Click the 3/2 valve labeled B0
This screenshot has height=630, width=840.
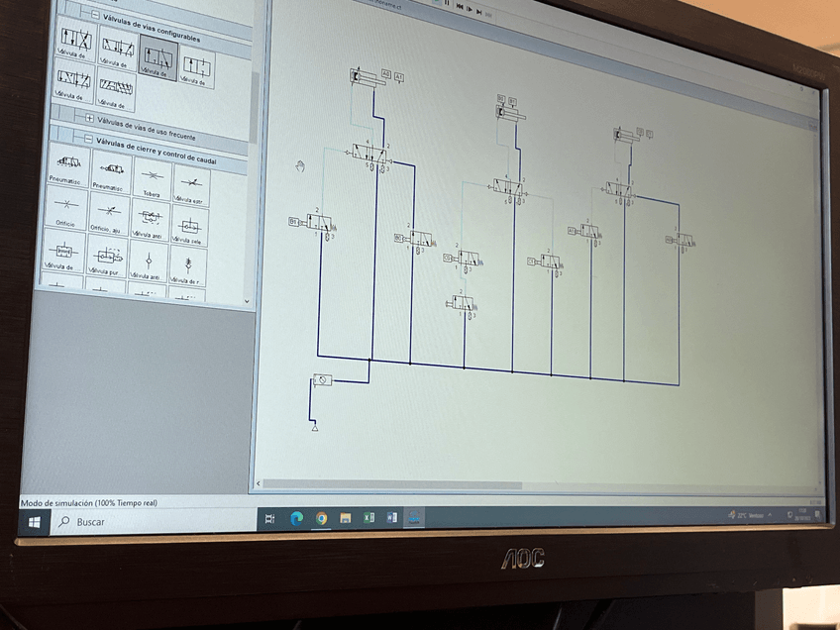(415, 239)
